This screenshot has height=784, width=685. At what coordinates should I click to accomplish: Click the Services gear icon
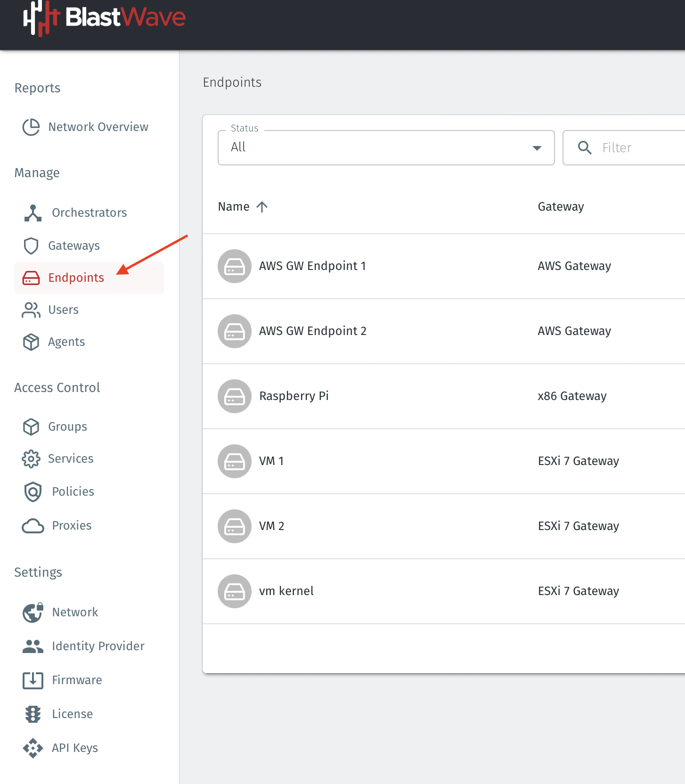click(x=31, y=459)
